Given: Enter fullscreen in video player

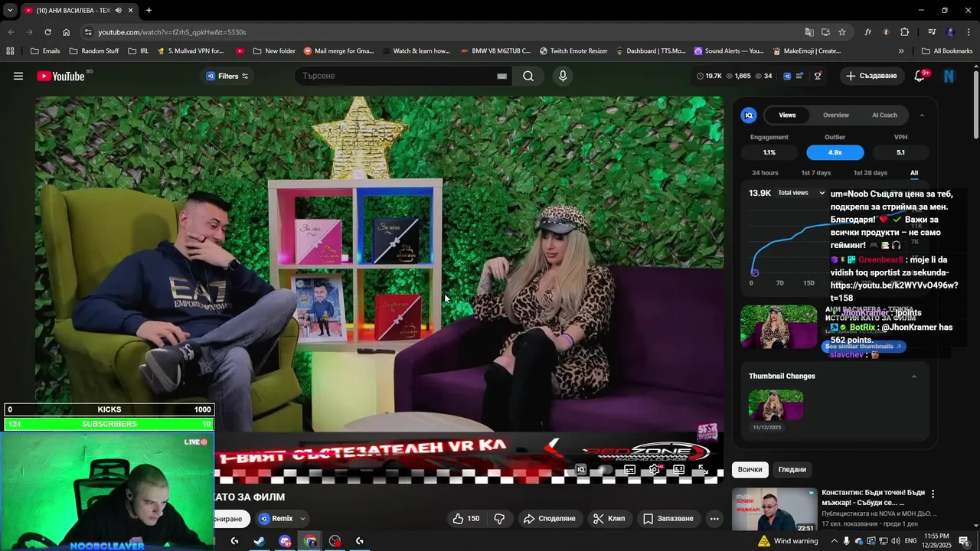Looking at the screenshot, I should tap(703, 469).
